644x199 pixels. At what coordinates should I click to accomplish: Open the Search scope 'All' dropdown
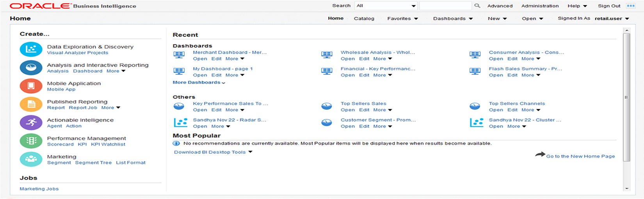(386, 6)
